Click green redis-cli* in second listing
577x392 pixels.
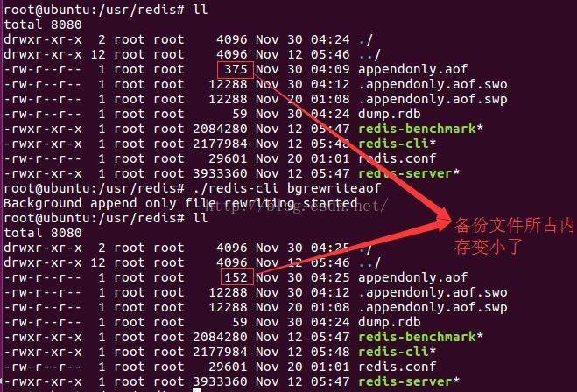(x=397, y=352)
